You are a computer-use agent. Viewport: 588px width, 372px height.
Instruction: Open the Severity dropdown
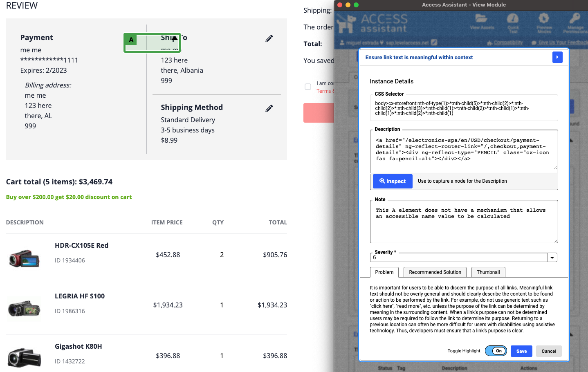552,257
